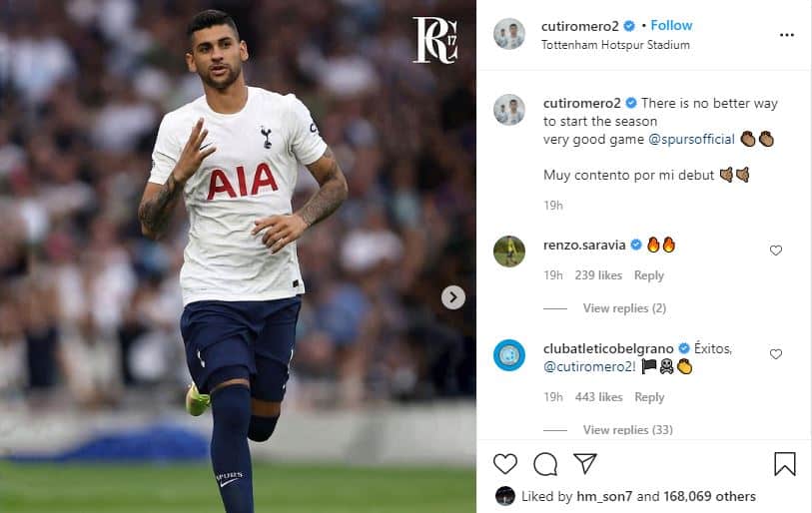Expand View replies (33)
The image size is (812, 513).
pos(627,429)
